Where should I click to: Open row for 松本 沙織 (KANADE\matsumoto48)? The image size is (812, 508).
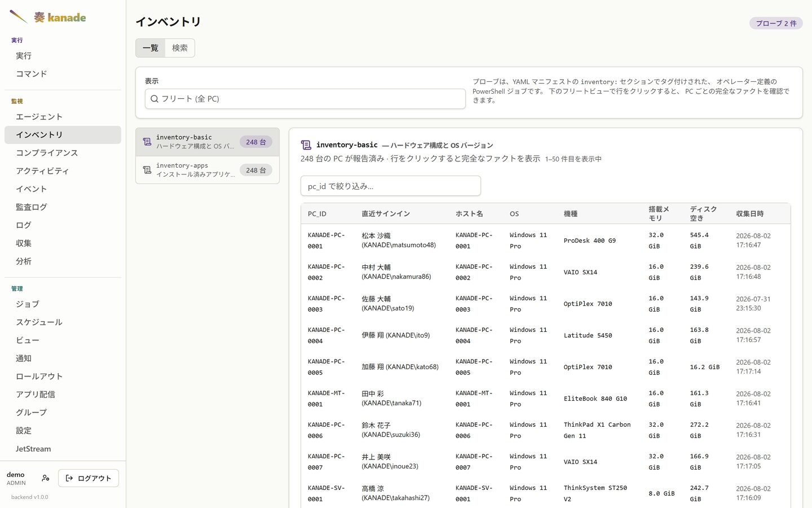545,240
